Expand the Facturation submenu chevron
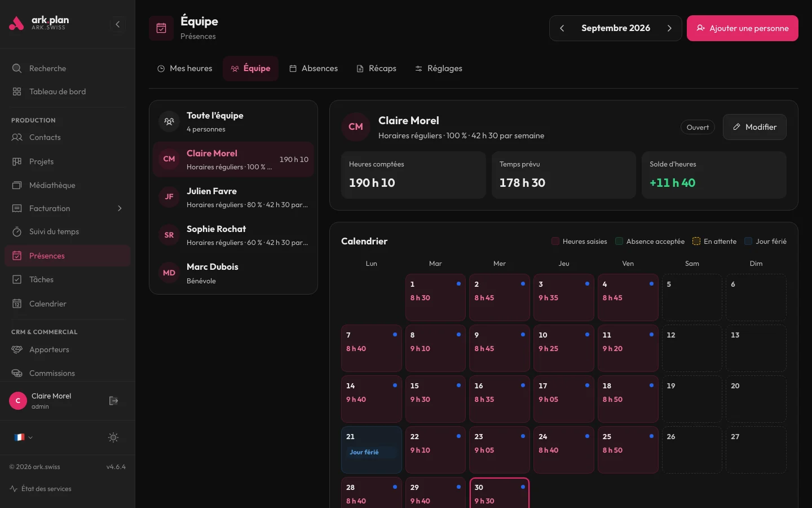This screenshot has height=508, width=812. tap(120, 208)
